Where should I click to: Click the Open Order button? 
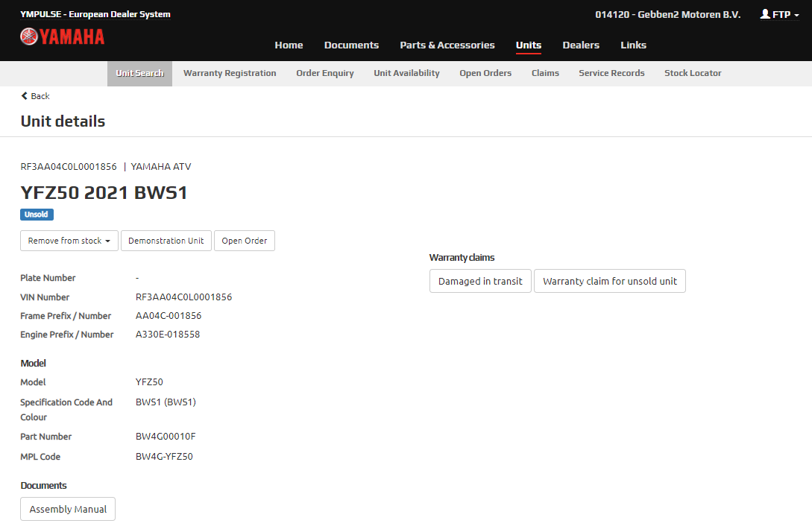tap(245, 241)
